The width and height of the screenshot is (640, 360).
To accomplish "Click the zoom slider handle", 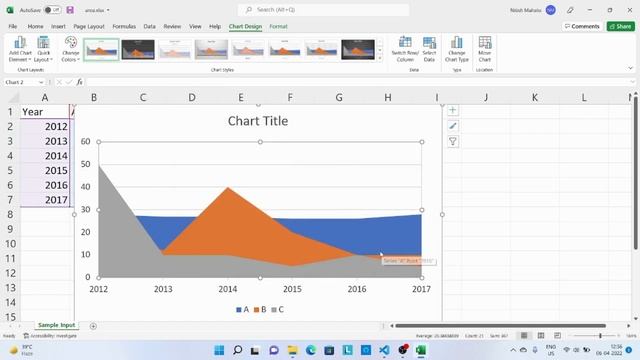I will 600,336.
